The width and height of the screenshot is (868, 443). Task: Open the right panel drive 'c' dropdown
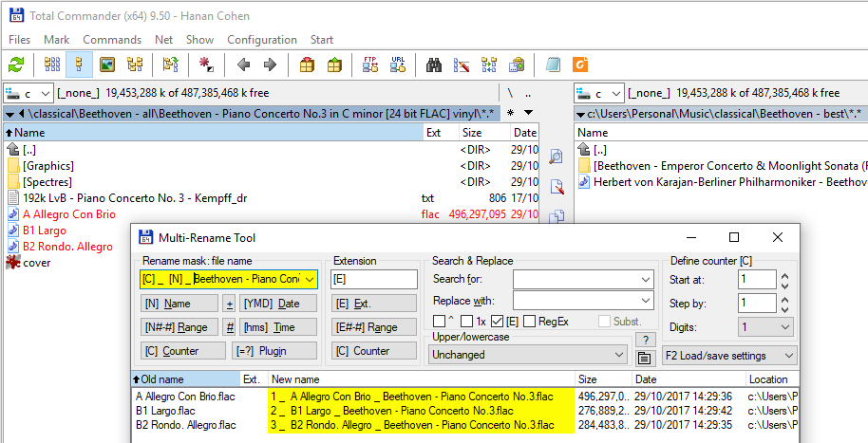(x=599, y=94)
